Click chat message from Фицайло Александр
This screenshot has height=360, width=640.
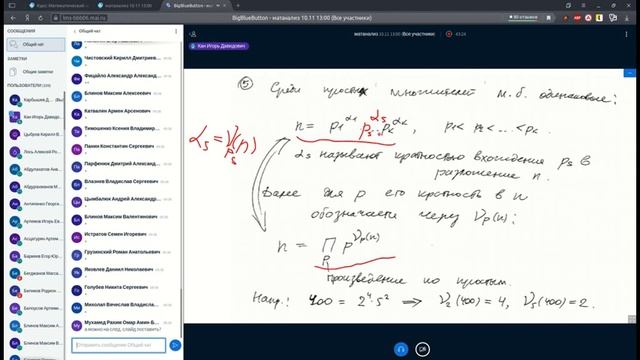point(122,78)
